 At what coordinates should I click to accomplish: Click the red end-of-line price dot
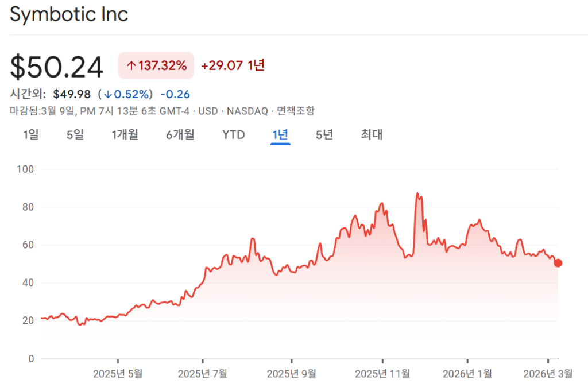coord(558,263)
